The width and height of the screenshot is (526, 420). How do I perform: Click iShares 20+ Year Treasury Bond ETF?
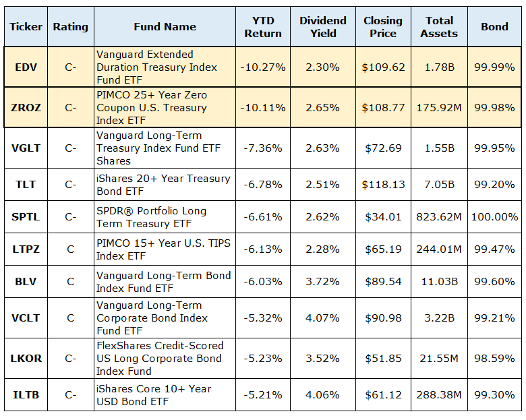(163, 185)
